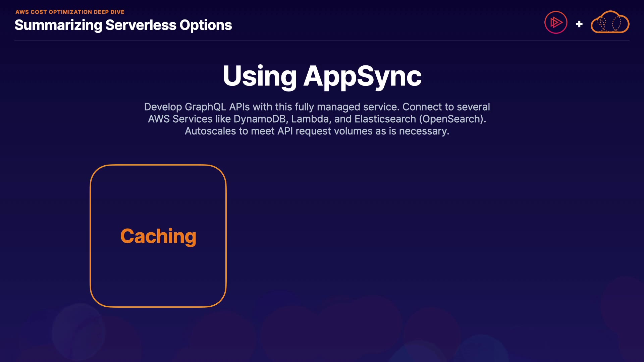Click AWS Cost Optimization Deep Dive subtitle
The image size is (644, 362).
[x=70, y=12]
